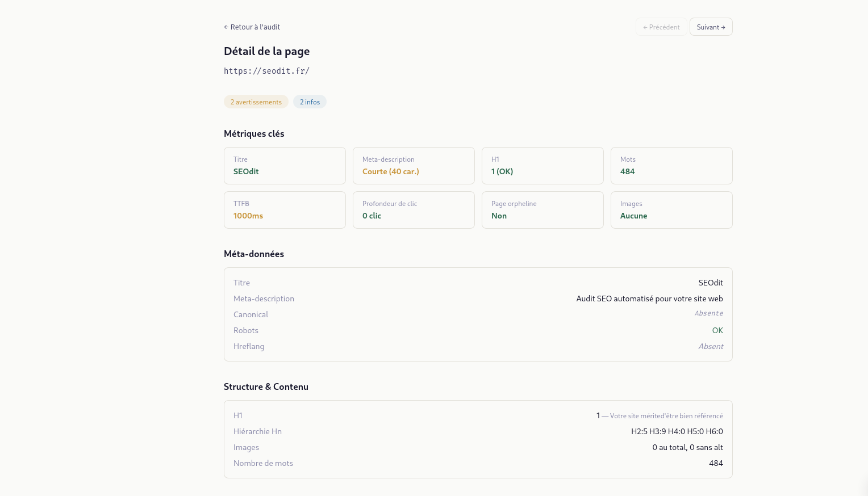Click the Hreflang Absent value

click(711, 346)
